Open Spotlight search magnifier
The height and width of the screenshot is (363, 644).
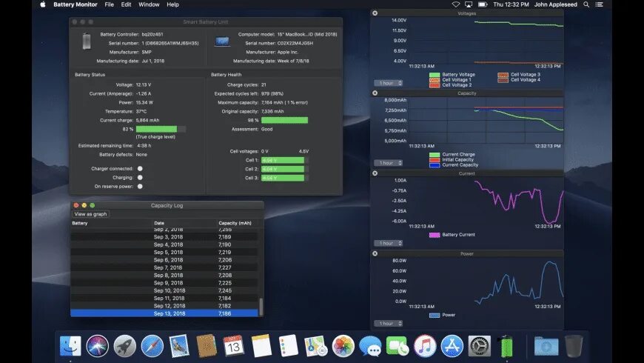click(586, 4)
